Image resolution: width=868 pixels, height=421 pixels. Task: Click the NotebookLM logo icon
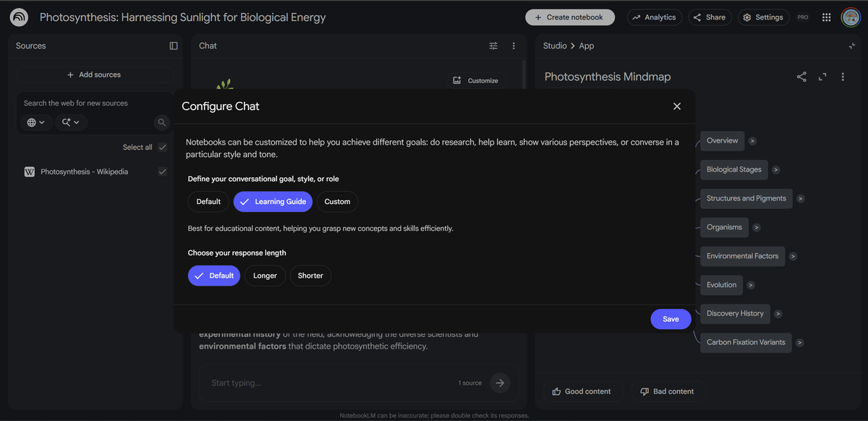pyautogui.click(x=19, y=17)
